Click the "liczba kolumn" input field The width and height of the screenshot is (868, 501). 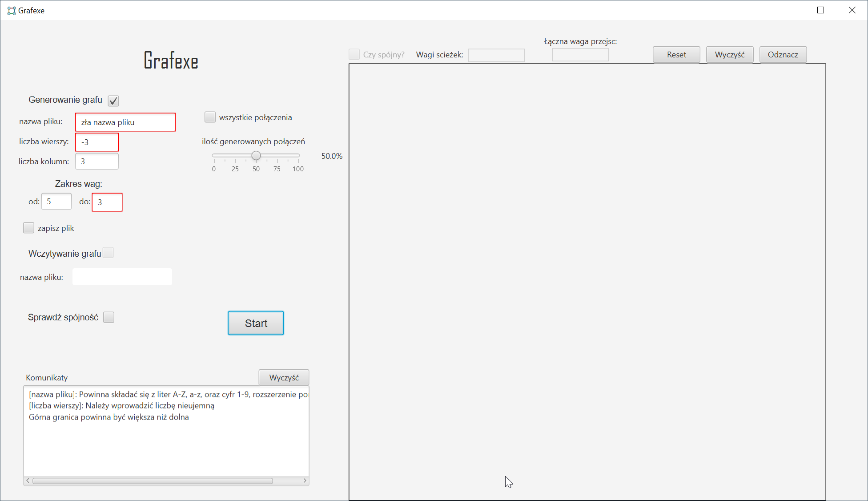coord(97,161)
